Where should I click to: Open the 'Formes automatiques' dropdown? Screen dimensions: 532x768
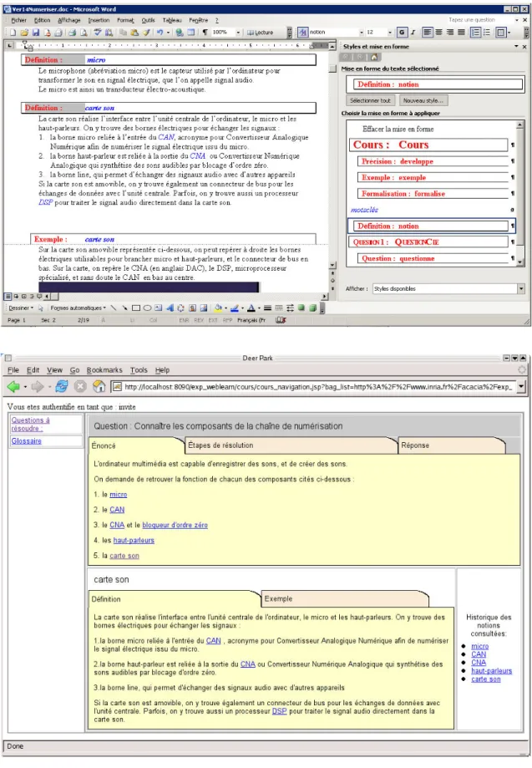tap(78, 308)
